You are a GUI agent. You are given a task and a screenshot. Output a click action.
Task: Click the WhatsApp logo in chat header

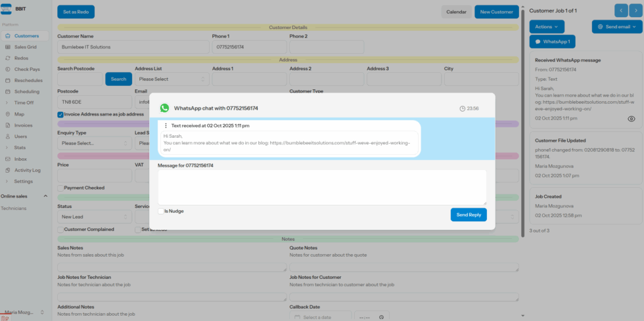(164, 108)
